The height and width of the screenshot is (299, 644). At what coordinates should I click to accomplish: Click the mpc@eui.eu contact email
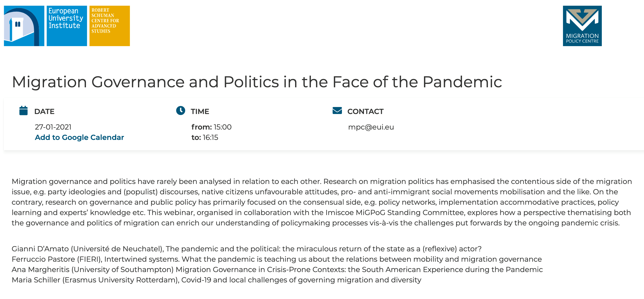[371, 127]
